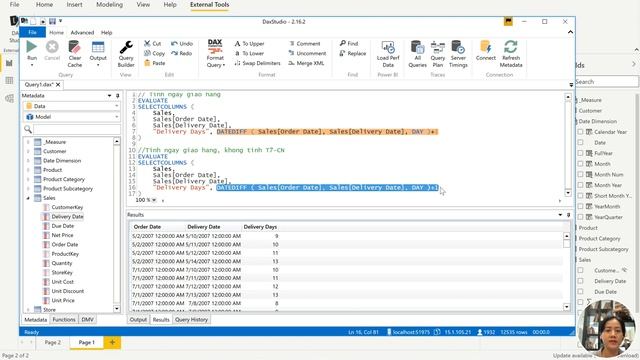Switch to the Output tab
This screenshot has height=360, width=640.
click(x=138, y=320)
